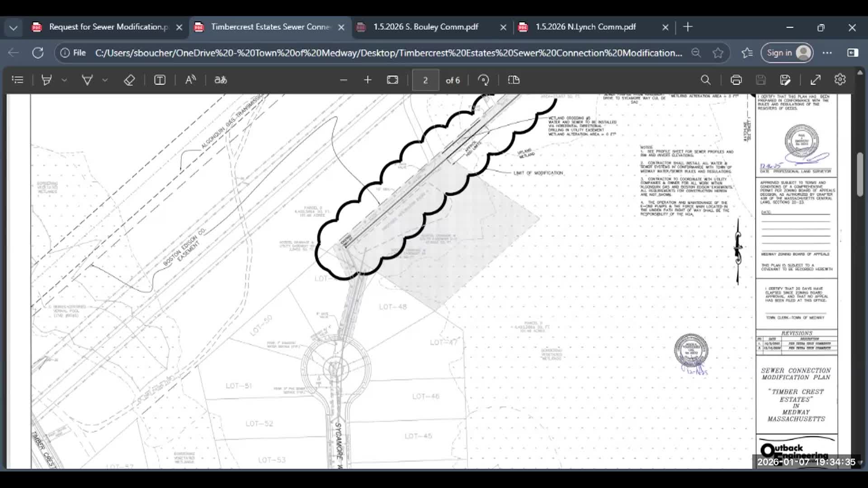Open the tab search dropdown arrow
This screenshot has height=488, width=868.
[13, 28]
